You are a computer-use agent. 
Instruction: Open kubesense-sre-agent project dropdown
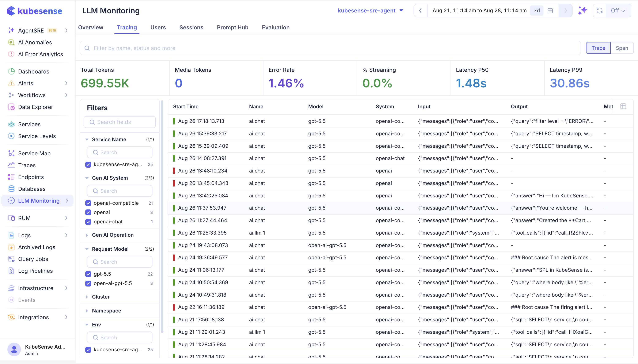coord(370,11)
